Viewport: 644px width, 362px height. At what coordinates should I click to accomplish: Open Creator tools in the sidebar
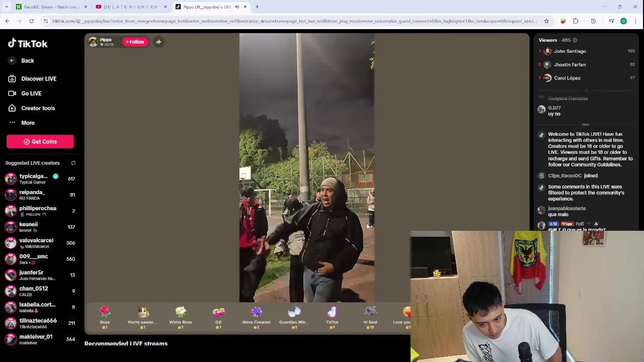(32, 108)
